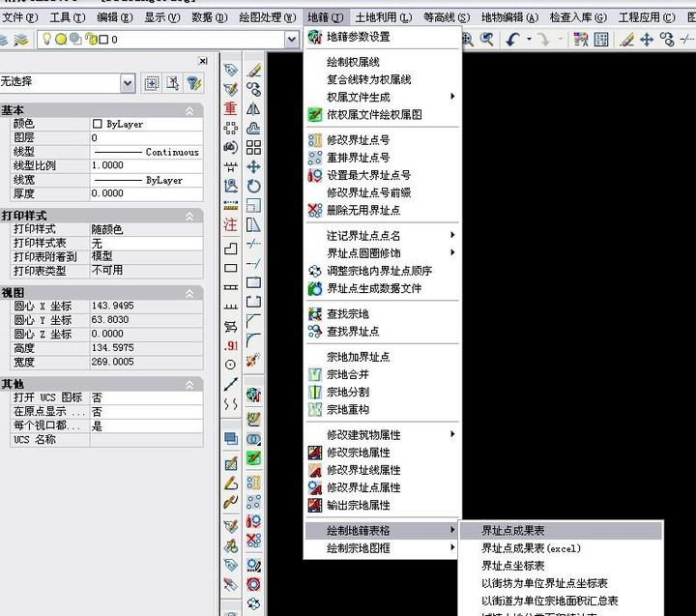Click the red 注 annotation toolbar icon

coord(230,224)
